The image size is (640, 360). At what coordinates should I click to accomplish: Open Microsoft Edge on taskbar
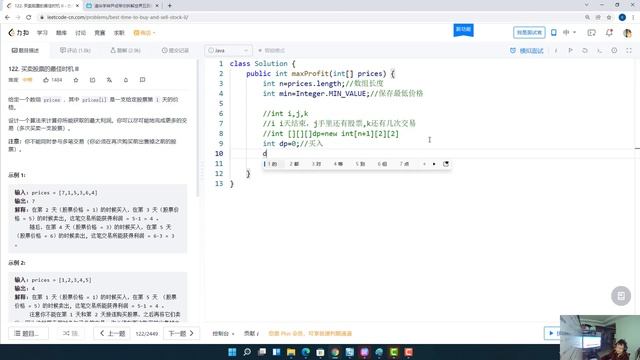[x=306, y=352]
